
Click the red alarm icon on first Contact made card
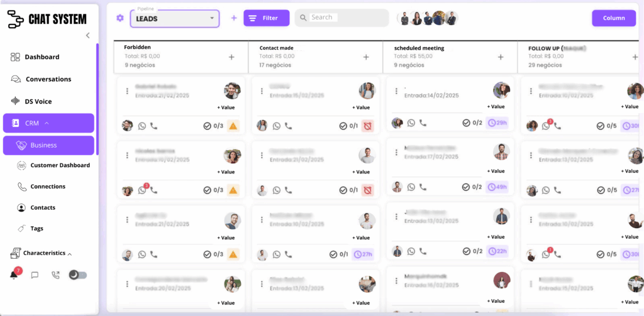(x=367, y=126)
